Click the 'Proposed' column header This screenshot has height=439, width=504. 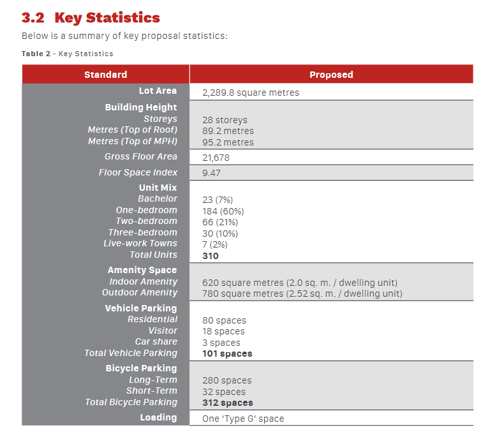pos(331,75)
